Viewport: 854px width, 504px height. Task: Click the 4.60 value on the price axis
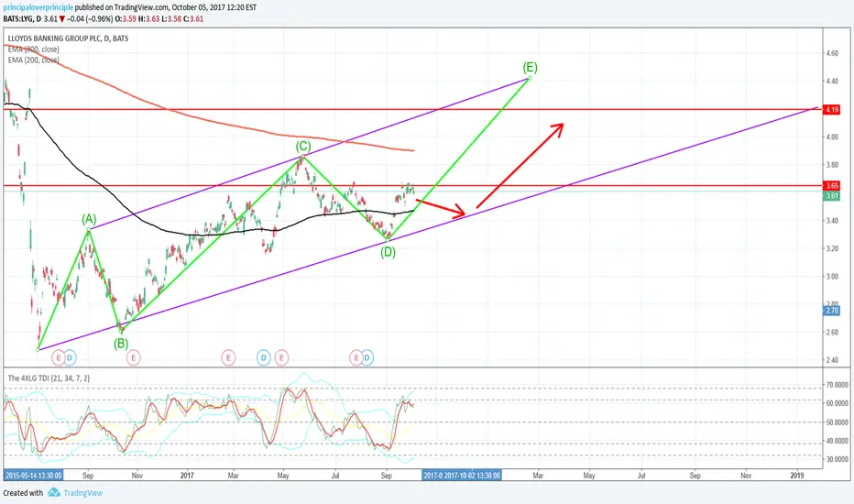coord(832,53)
